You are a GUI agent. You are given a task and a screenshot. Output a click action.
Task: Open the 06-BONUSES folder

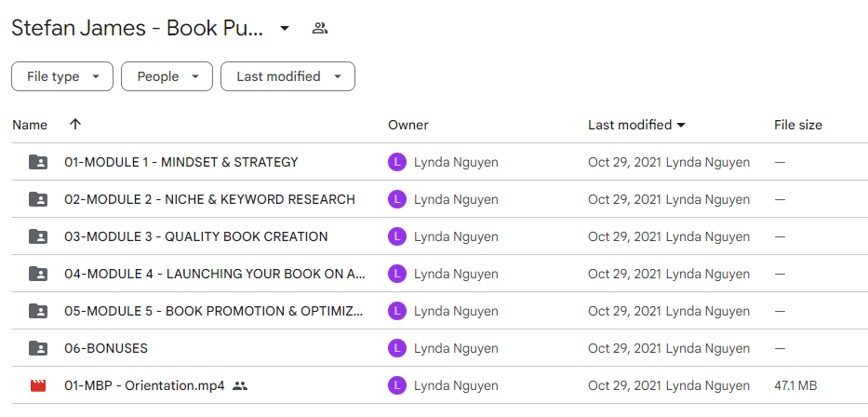pyautogui.click(x=106, y=348)
